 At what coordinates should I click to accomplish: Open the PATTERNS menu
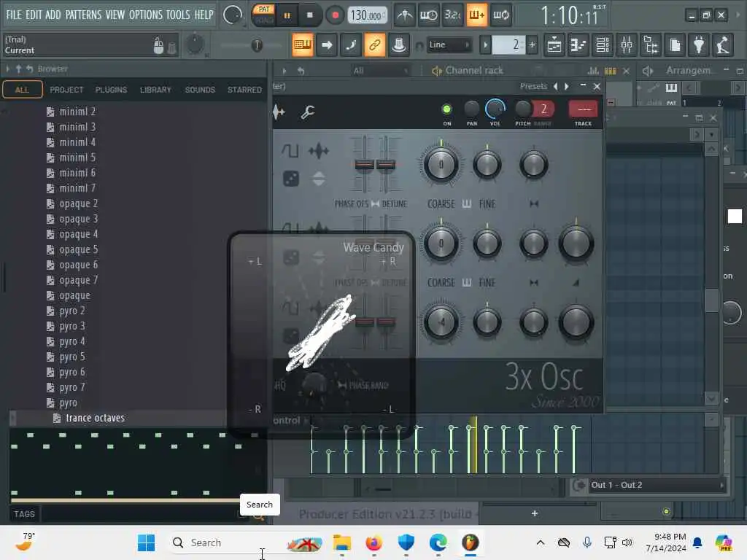click(83, 15)
